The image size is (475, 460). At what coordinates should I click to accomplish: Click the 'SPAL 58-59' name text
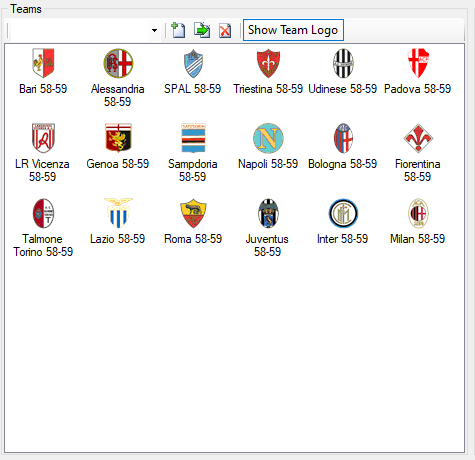193,89
